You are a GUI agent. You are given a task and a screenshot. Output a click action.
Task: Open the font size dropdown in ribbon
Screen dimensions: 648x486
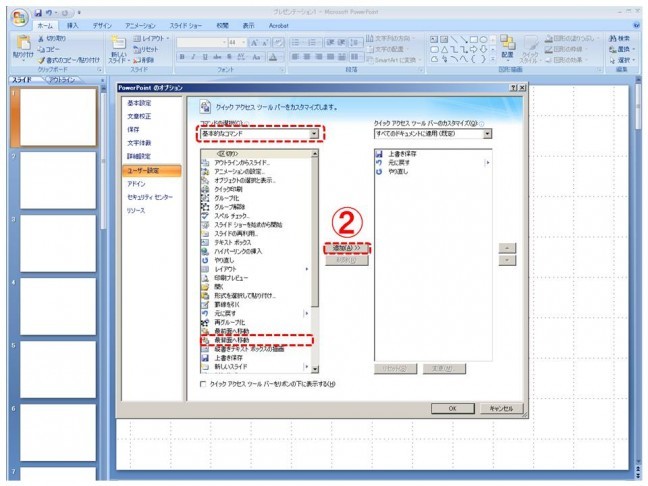pos(246,44)
